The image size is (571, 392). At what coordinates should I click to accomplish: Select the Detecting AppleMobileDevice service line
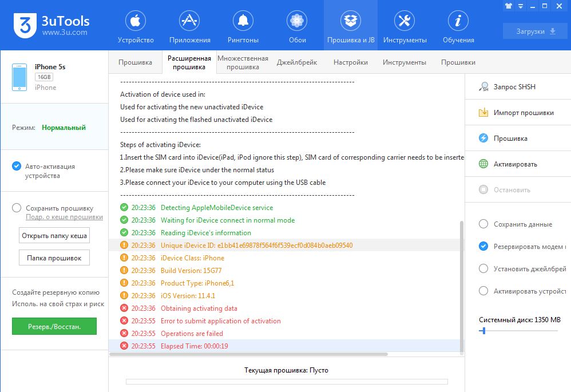click(284, 207)
